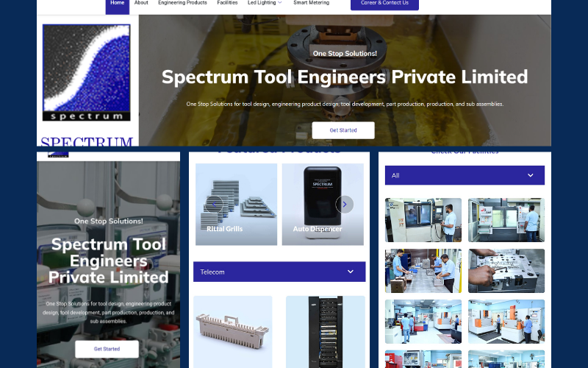Viewport: 588px width, 368px height.
Task: Click Get Started in the mobile preview
Action: [107, 349]
